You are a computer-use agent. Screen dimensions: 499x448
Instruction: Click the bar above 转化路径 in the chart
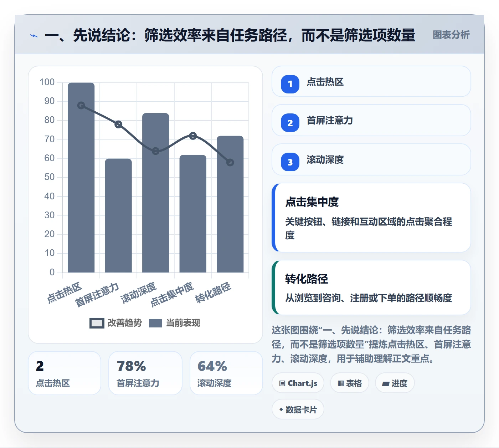click(230, 204)
